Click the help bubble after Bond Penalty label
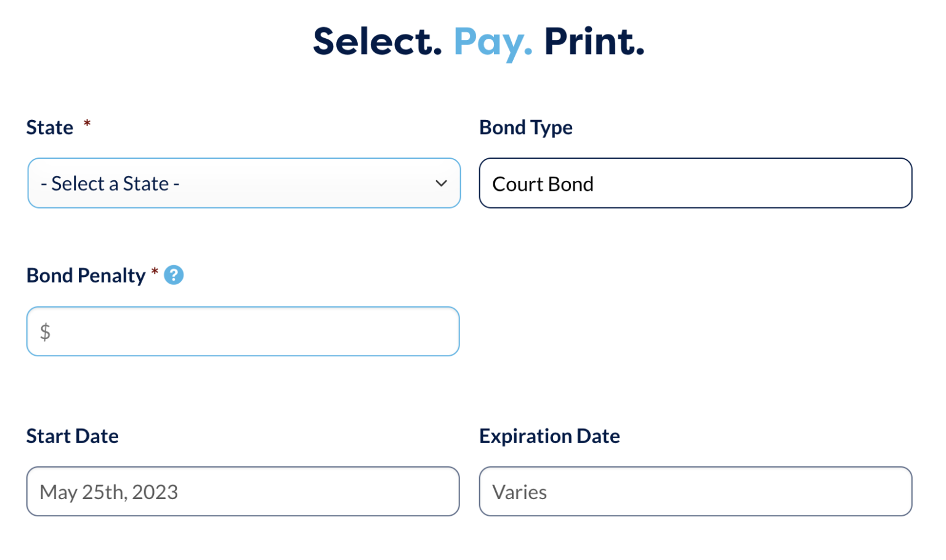Screen dimensions: 946x560 174,275
